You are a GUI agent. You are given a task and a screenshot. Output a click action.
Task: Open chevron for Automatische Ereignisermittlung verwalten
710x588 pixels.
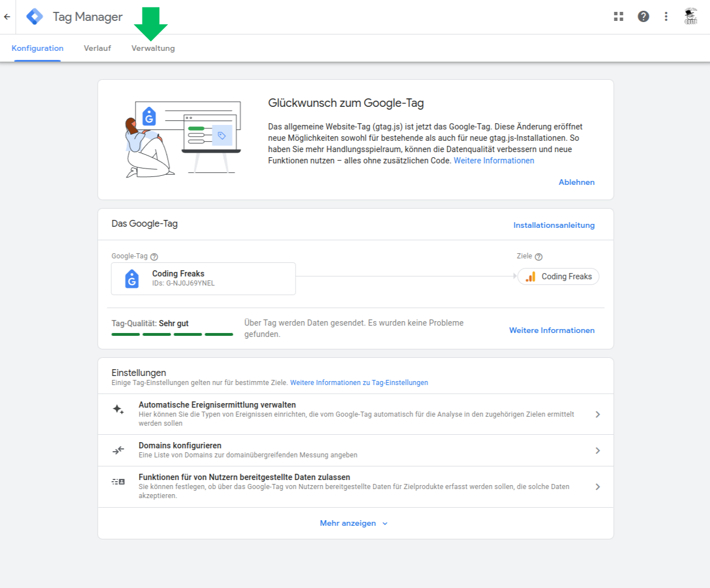598,414
